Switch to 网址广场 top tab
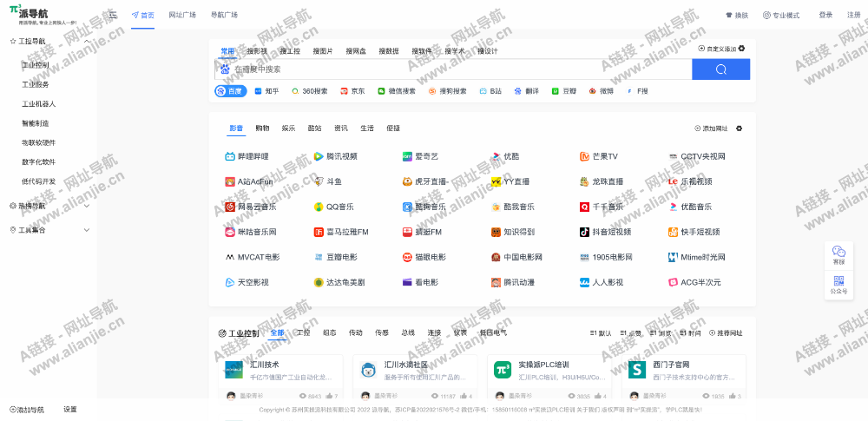Viewport: 868px width, 421px height. 182,16
